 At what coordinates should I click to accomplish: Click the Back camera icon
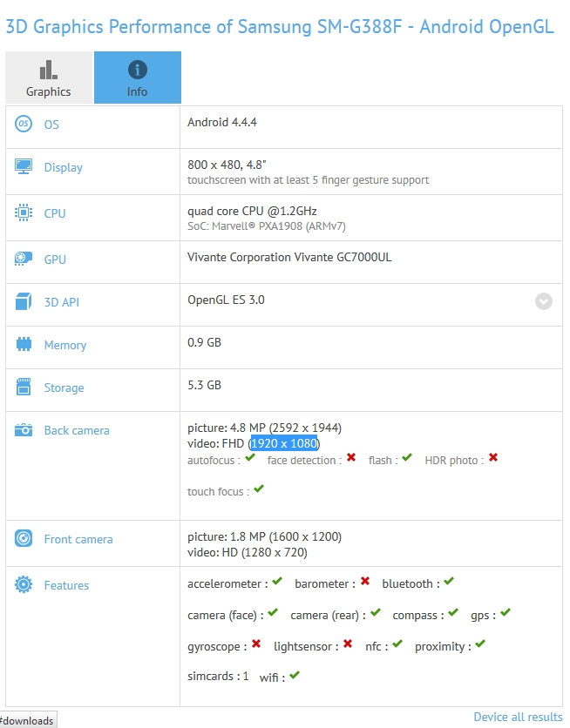click(24, 430)
